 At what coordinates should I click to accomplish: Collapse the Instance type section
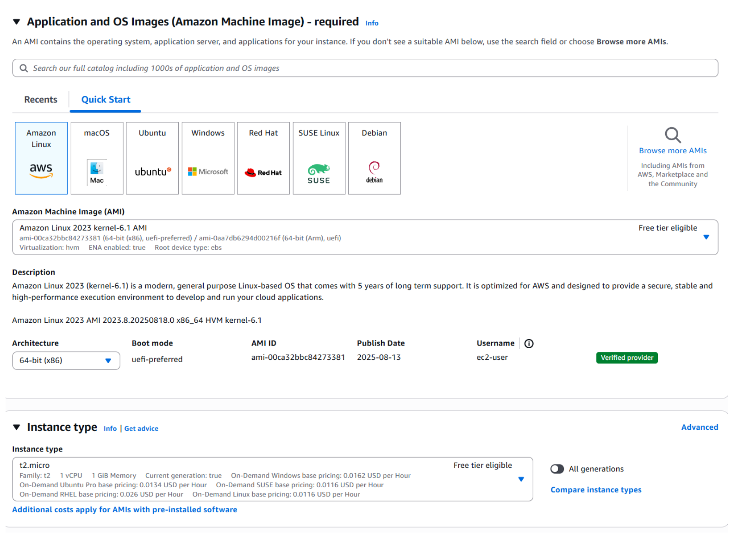pyautogui.click(x=17, y=427)
